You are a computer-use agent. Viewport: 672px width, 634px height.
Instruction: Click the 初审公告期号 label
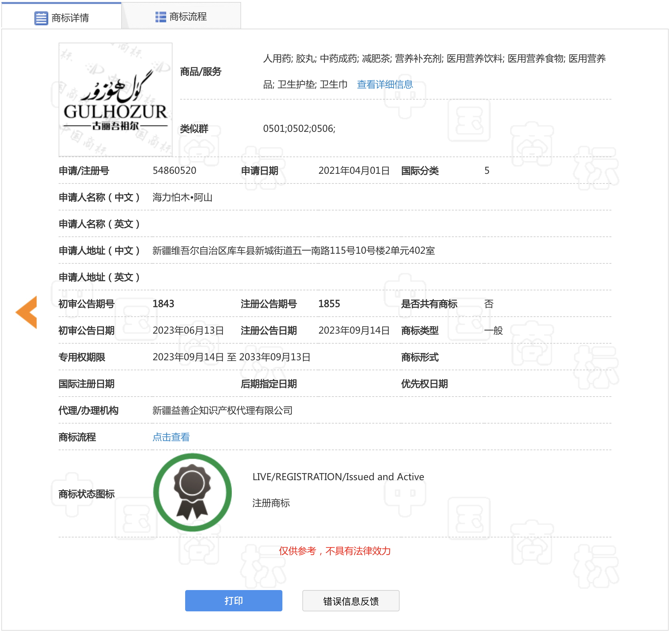[x=87, y=304]
